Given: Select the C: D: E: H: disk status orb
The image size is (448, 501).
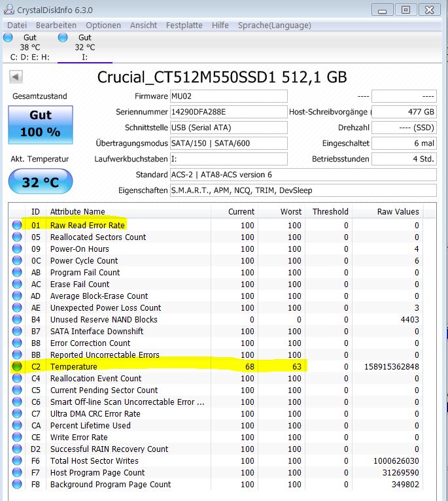Looking at the screenshot, I should (x=8, y=37).
